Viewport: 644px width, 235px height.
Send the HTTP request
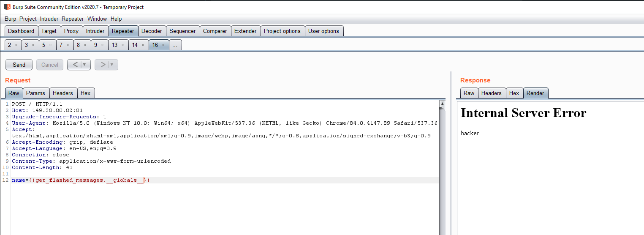[x=19, y=65]
